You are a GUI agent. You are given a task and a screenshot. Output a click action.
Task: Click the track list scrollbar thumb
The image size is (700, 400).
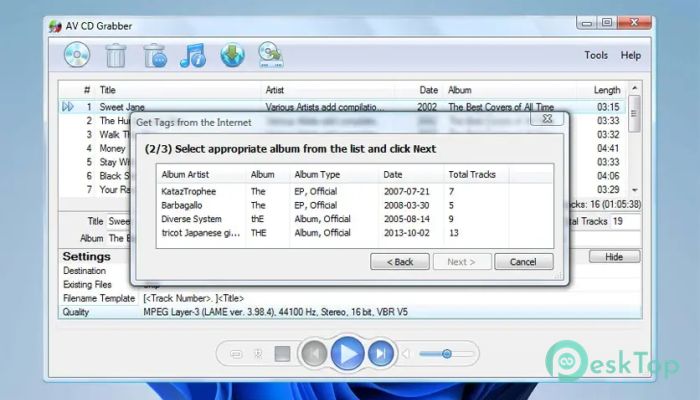[x=634, y=114]
